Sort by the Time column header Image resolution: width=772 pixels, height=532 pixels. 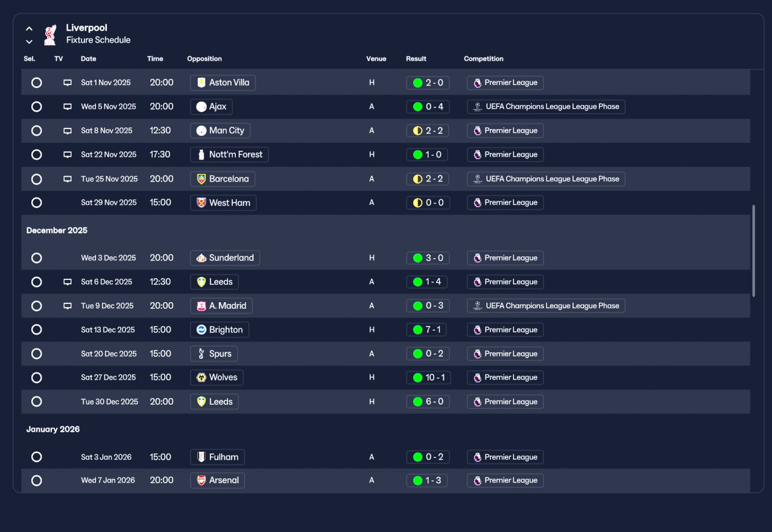click(155, 59)
